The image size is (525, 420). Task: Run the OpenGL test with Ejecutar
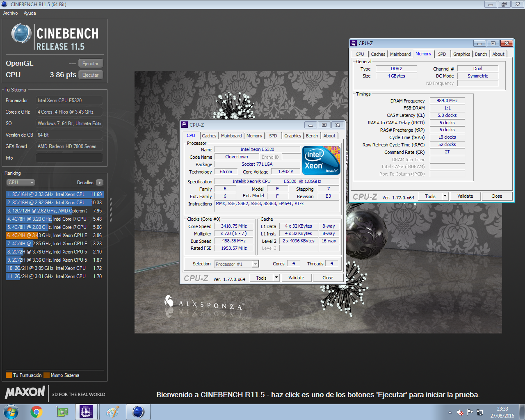tap(90, 64)
